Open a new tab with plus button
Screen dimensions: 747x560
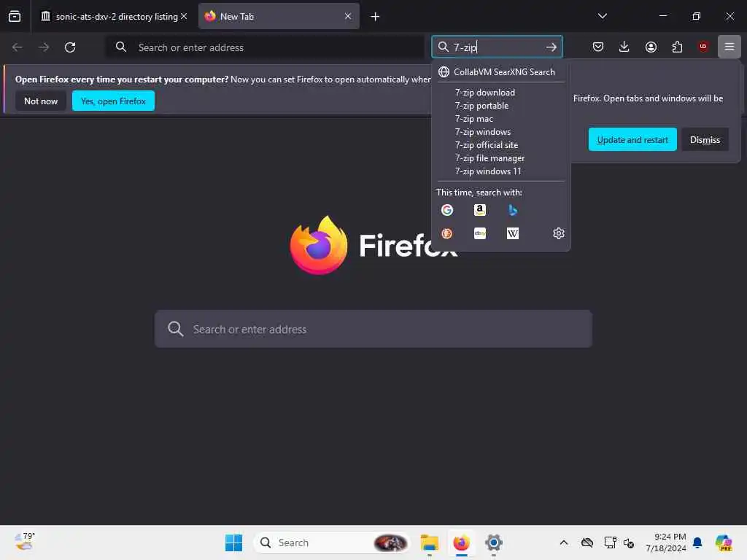375,17
